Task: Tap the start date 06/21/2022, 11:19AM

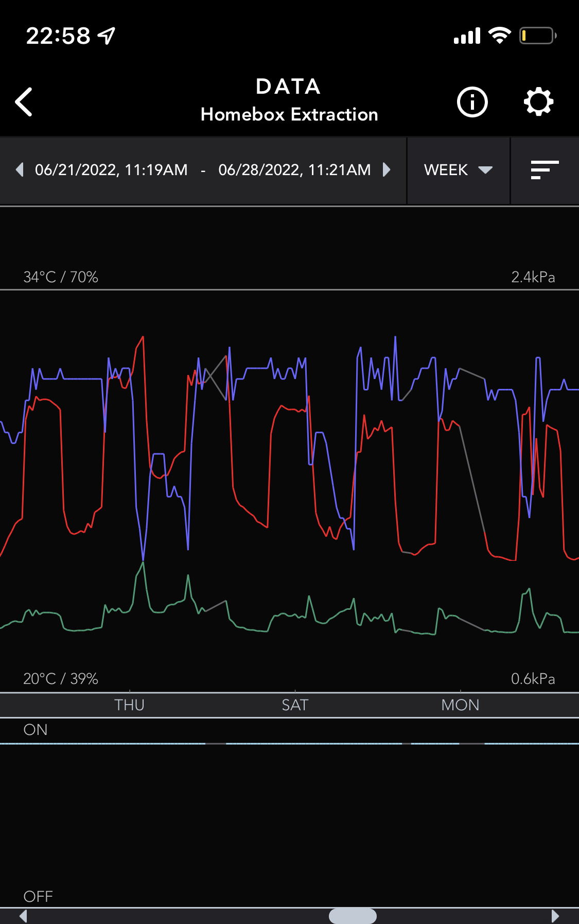Action: [x=111, y=170]
